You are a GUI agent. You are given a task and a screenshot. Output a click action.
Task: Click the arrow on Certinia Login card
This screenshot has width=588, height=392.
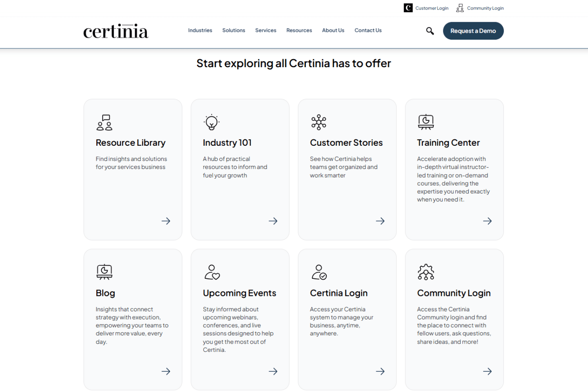pyautogui.click(x=380, y=371)
